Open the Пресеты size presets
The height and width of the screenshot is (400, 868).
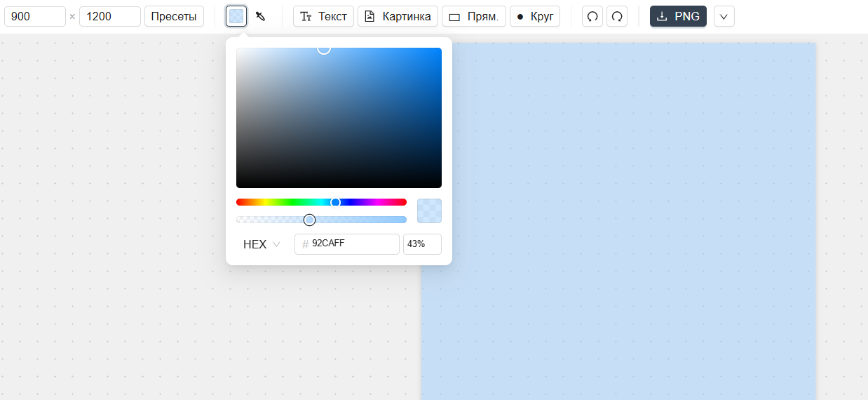[174, 16]
